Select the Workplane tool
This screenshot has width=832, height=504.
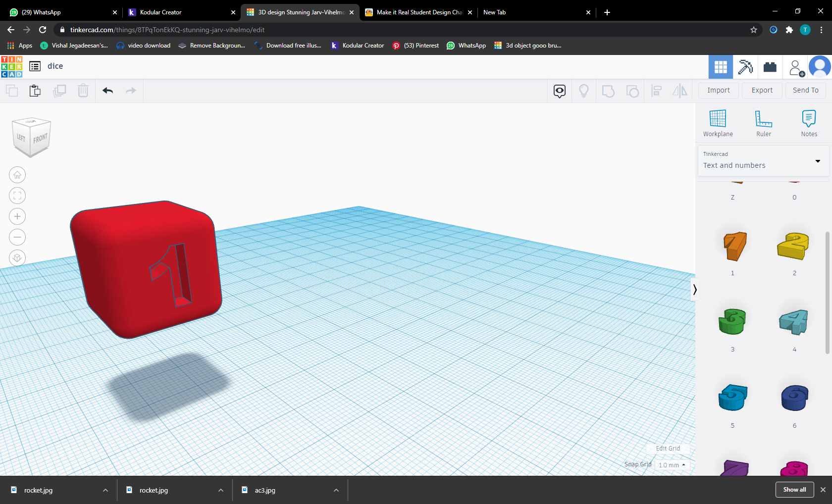tap(718, 123)
